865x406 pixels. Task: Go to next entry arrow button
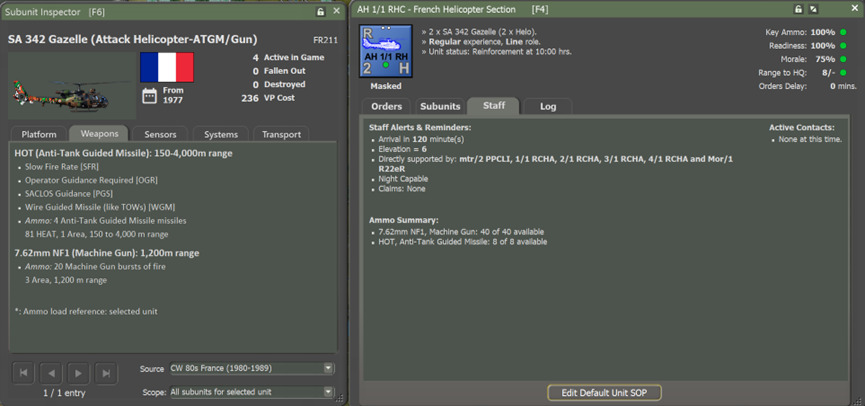point(78,373)
